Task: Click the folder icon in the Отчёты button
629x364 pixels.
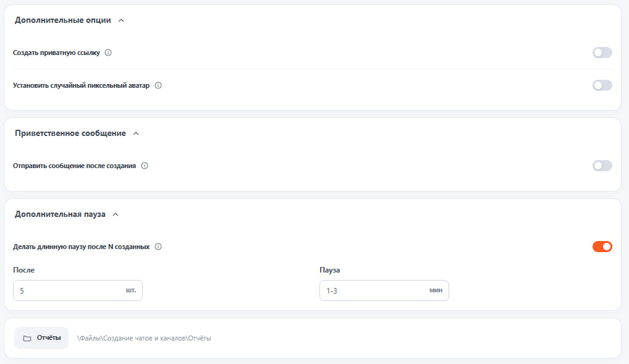Action: (x=27, y=338)
